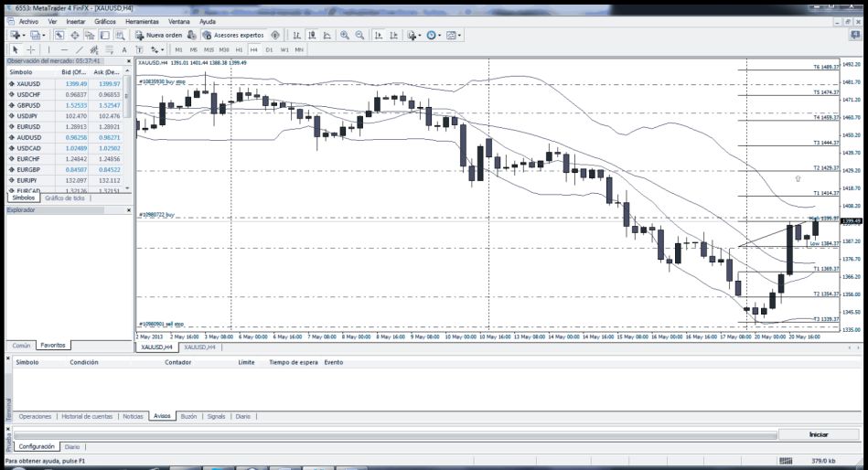Image resolution: width=868 pixels, height=470 pixels.
Task: Zoom in on the chart
Action: coord(345,35)
